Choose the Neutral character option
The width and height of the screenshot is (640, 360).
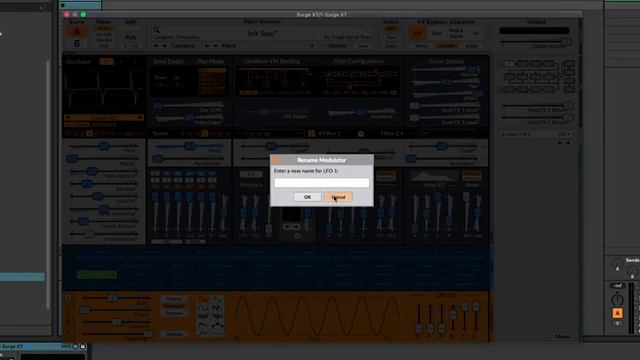(446, 46)
